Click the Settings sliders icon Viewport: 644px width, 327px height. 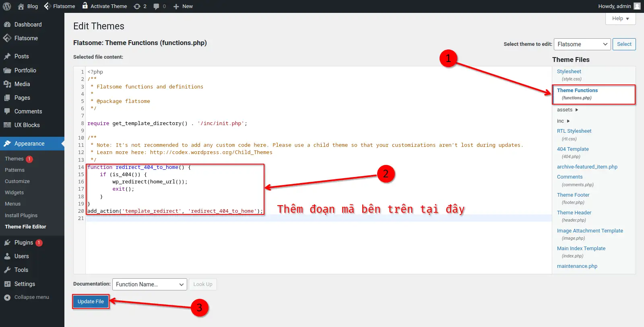(7, 284)
